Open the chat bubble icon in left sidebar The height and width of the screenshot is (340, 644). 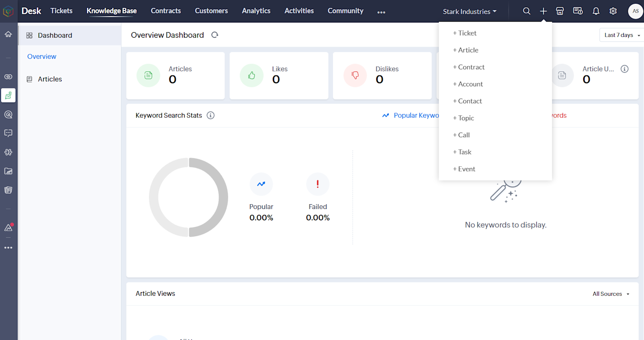tap(8, 133)
